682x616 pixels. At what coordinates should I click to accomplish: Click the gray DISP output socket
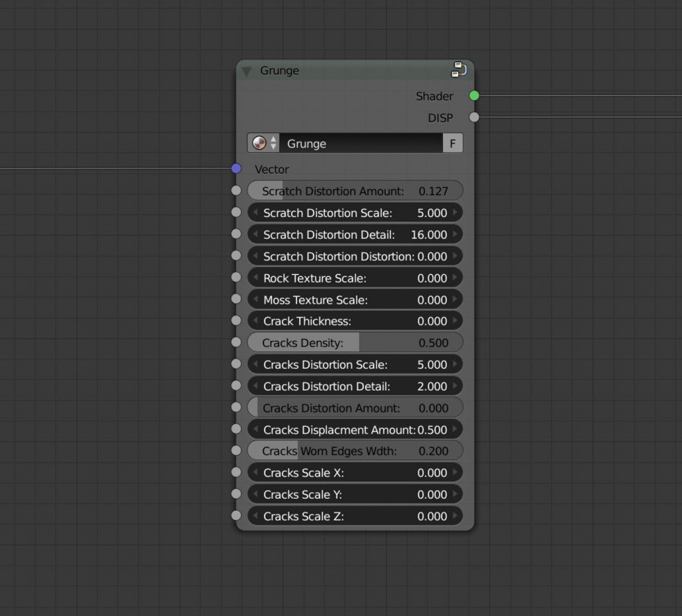(x=474, y=118)
